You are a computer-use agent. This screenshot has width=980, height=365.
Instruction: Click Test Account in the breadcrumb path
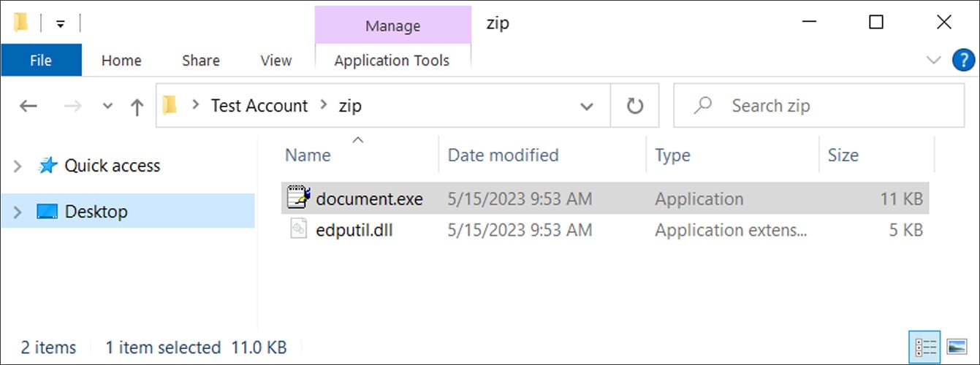259,106
